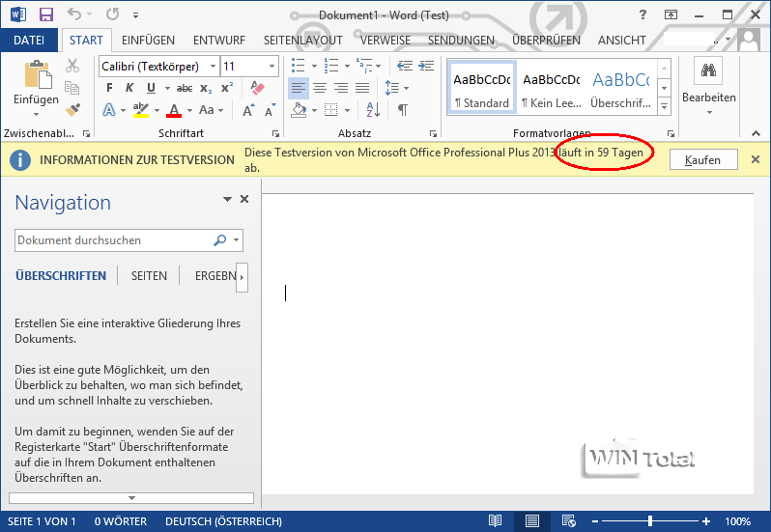771x532 pixels.
Task: Click SEITE 1 VON 1 status
Action: tap(42, 521)
